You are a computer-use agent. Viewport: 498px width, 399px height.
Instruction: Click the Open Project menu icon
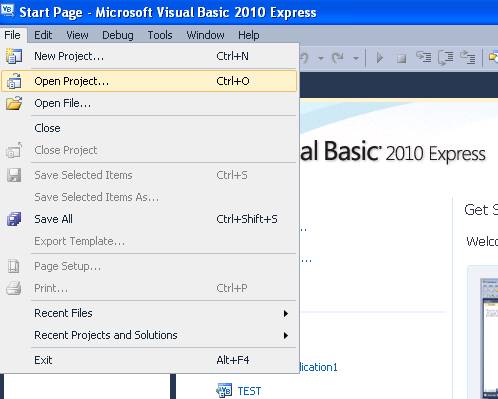tap(14, 81)
